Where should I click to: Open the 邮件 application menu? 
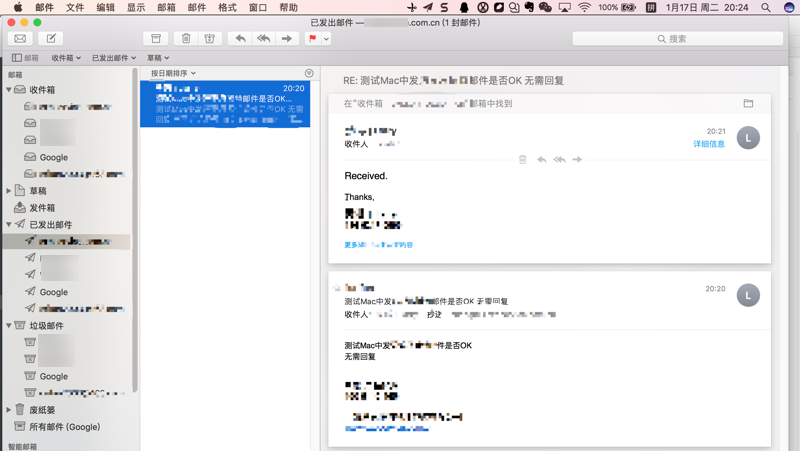44,7
